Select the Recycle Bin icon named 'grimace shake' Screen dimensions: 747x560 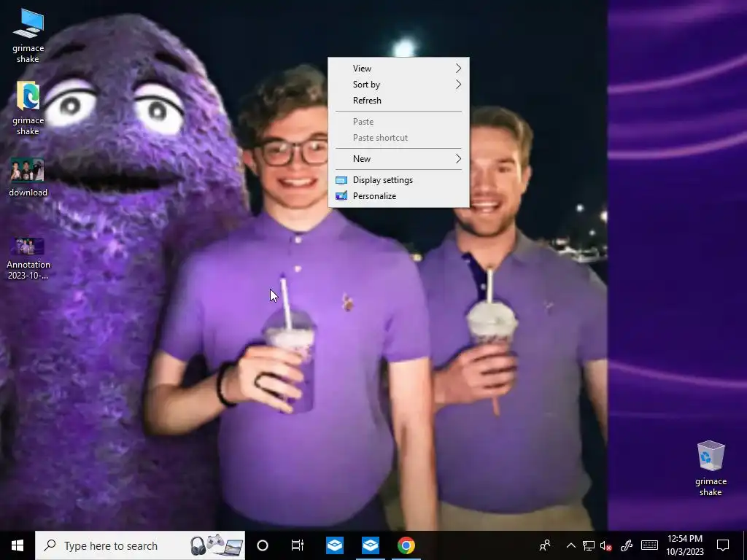(x=711, y=468)
